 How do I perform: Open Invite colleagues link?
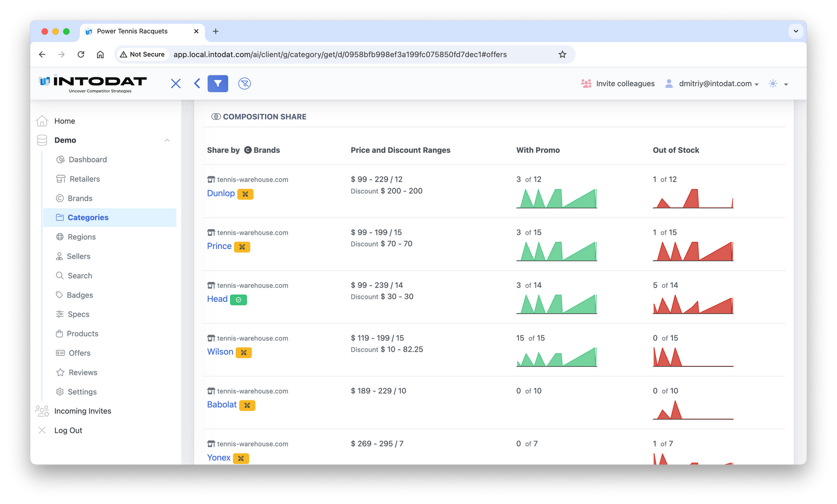click(x=618, y=84)
